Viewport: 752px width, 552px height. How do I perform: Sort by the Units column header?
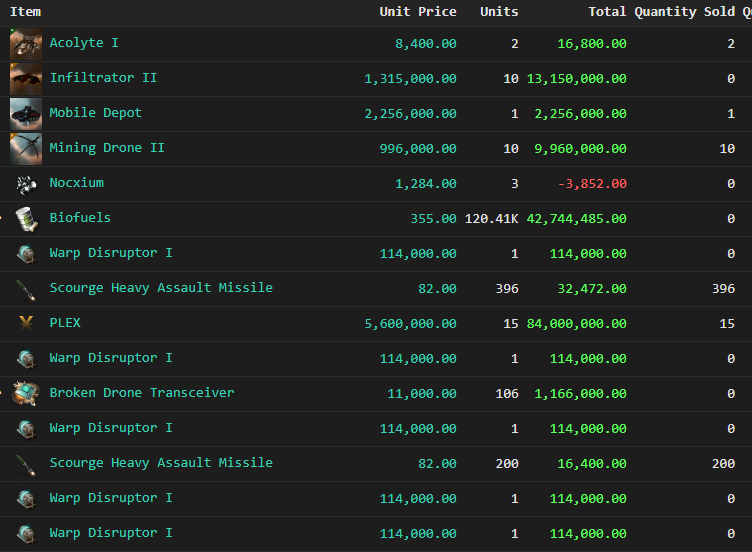[x=498, y=12]
